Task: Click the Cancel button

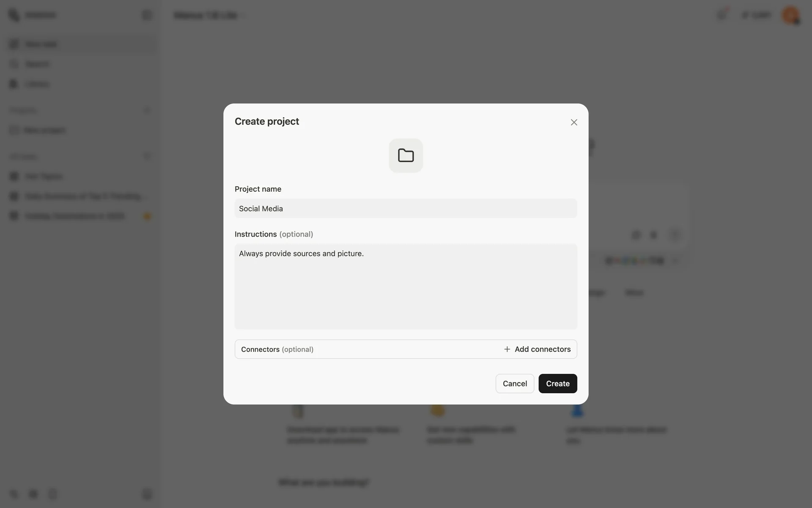Action: [515, 384]
